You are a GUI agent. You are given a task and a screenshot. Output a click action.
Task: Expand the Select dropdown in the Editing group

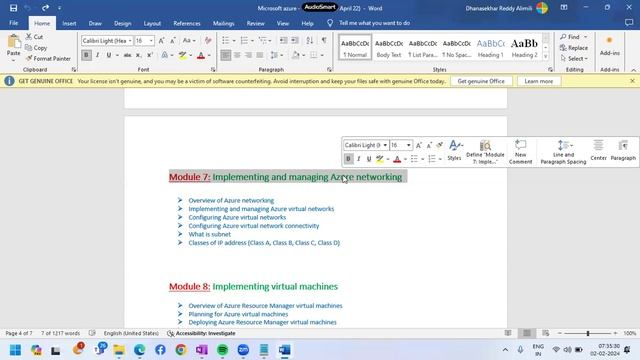[575, 58]
